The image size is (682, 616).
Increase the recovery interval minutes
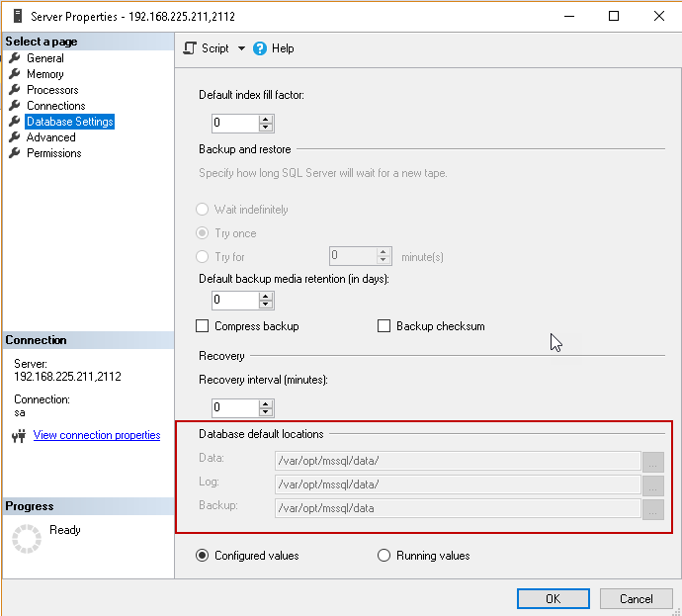click(266, 403)
